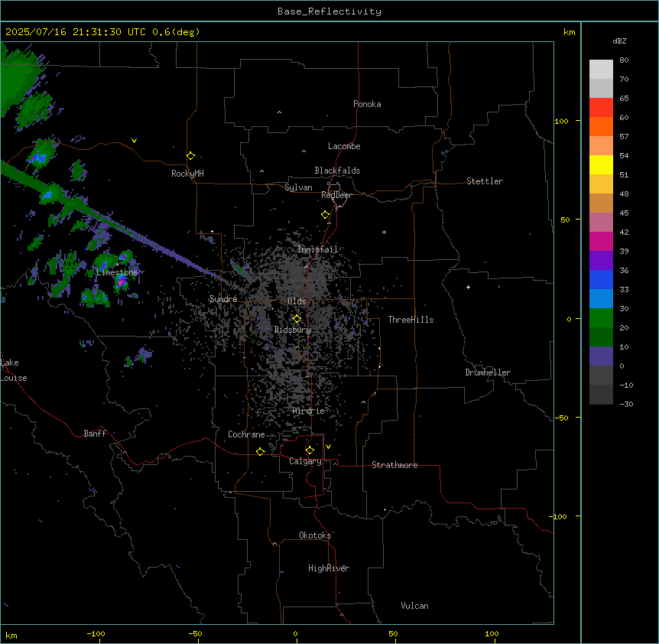The width and height of the screenshot is (659, 644).
Task: Click the km label on the horizontal axis
Action: (x=11, y=635)
